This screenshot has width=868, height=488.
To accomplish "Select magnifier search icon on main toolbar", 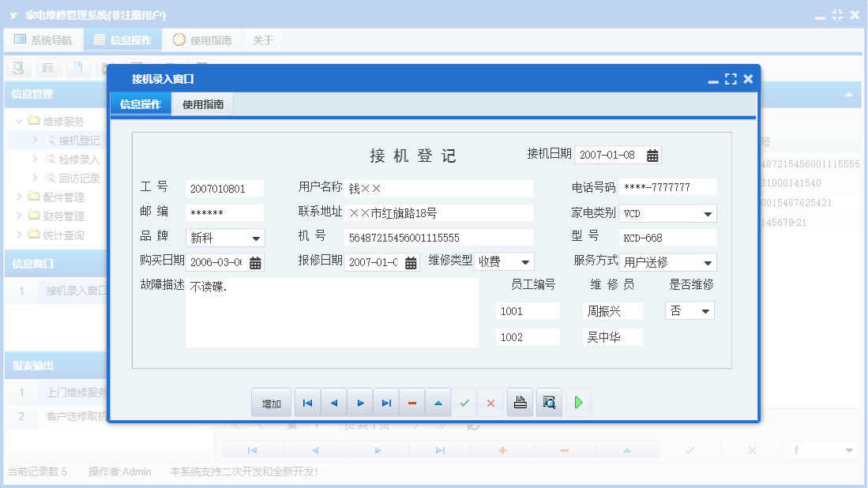I will (x=17, y=68).
